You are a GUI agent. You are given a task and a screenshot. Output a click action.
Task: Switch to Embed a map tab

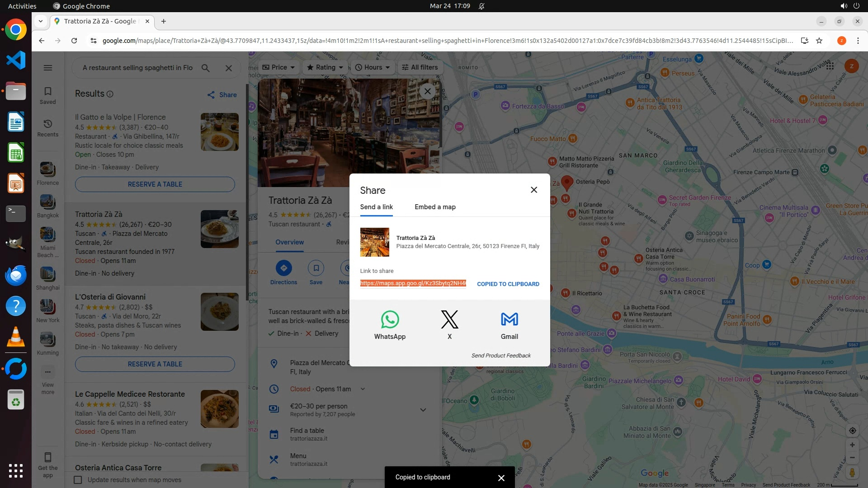pos(435,207)
